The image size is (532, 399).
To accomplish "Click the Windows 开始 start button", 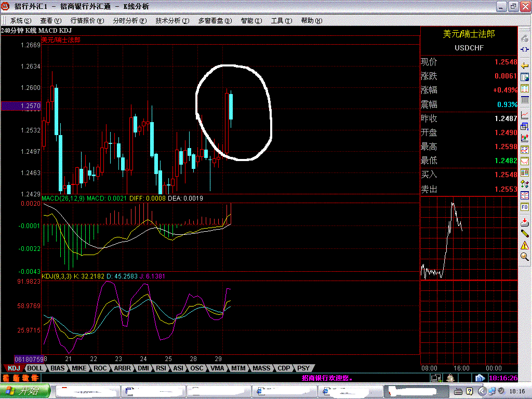I will pyautogui.click(x=25, y=391).
